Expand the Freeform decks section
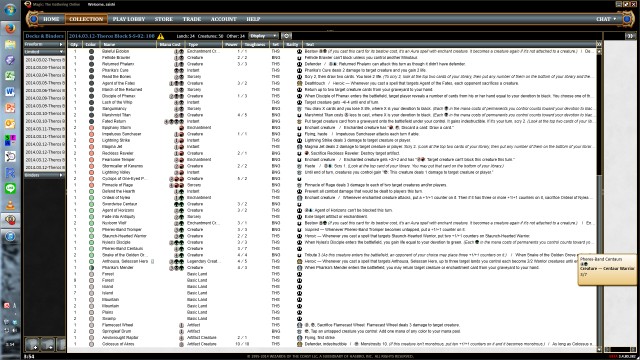This screenshot has width=640, height=360. click(44, 44)
